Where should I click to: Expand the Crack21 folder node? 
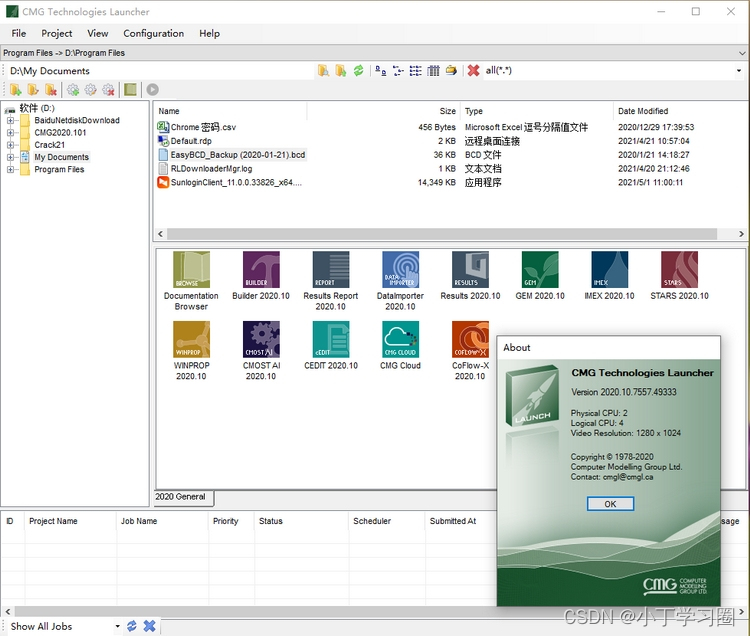click(x=10, y=145)
